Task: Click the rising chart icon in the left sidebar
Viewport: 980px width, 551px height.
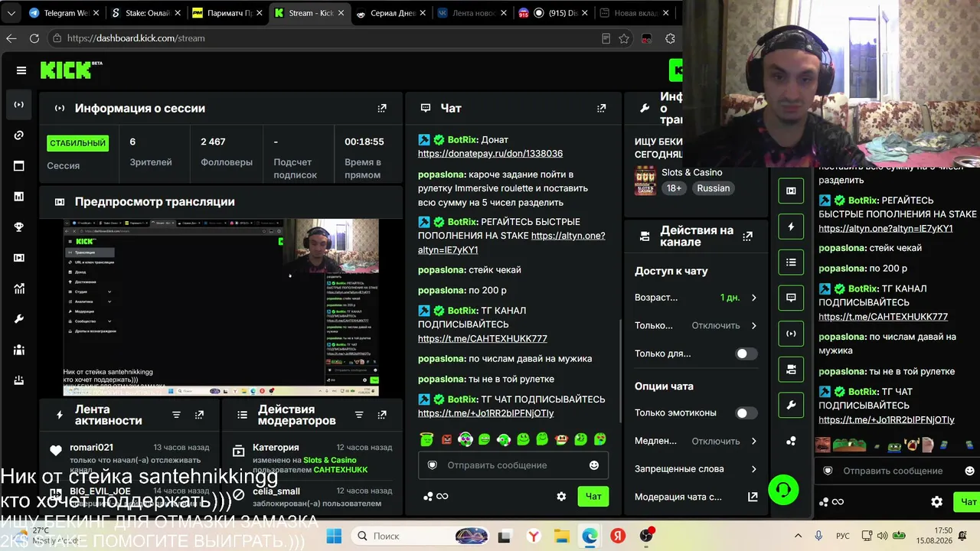Action: [x=19, y=289]
